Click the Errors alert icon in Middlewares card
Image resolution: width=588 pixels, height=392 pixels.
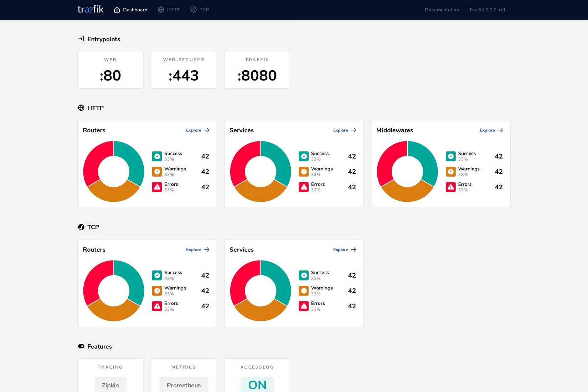click(x=450, y=187)
